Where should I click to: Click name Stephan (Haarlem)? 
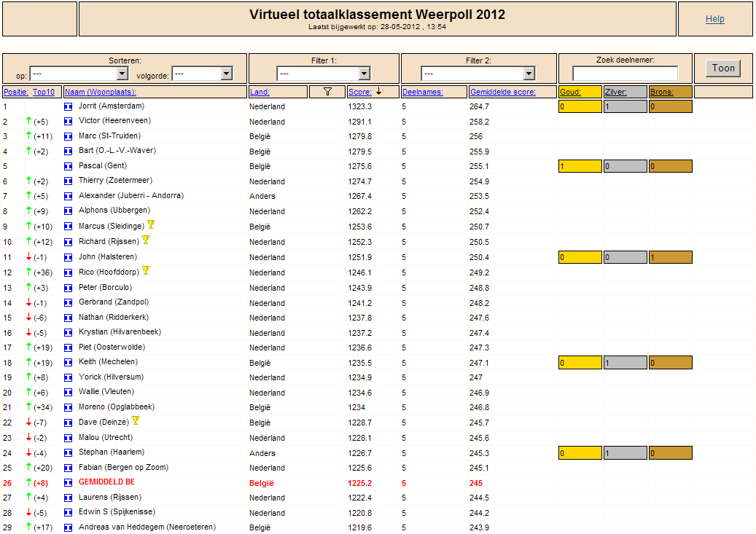click(x=112, y=452)
